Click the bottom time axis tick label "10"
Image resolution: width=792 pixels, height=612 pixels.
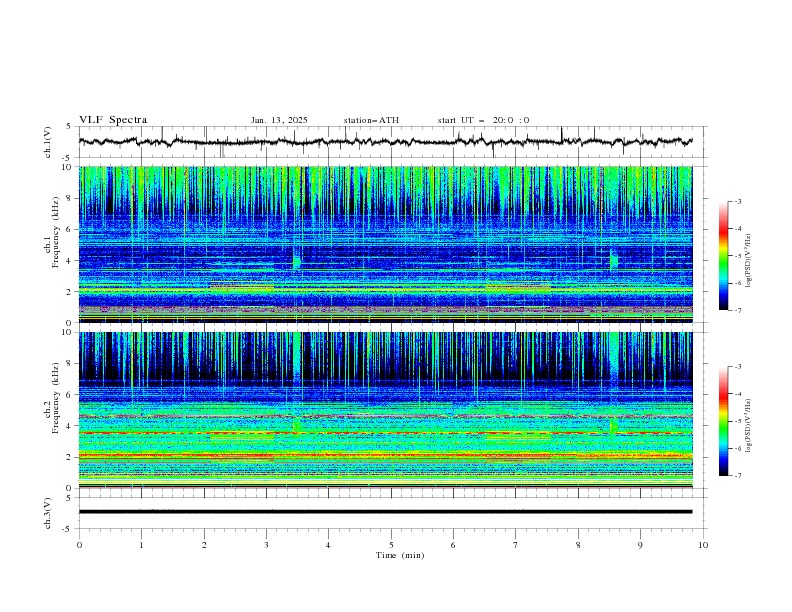[x=703, y=545]
